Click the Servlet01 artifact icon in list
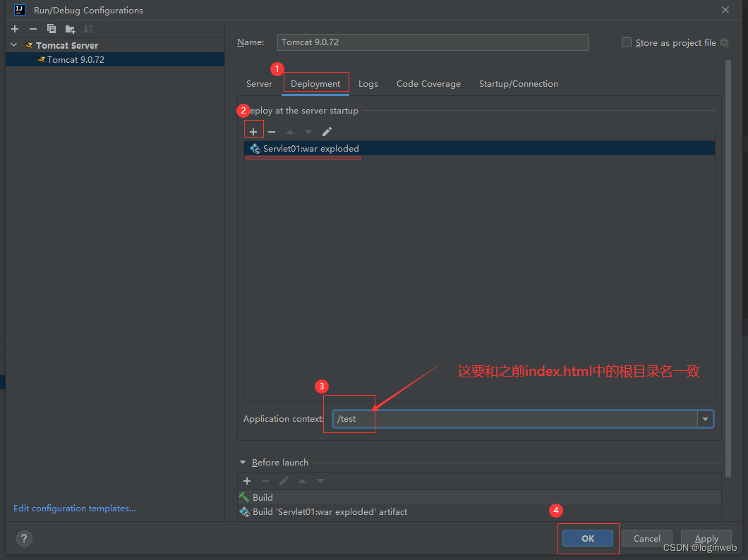The width and height of the screenshot is (748, 560). tap(255, 149)
